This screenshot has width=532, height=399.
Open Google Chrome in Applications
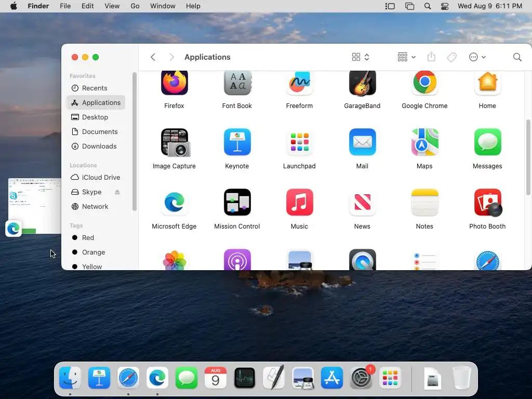[424, 83]
